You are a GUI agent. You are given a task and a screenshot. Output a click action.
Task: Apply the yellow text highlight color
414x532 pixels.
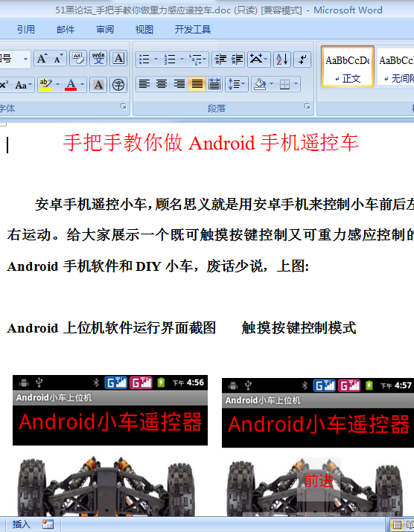coord(46,85)
